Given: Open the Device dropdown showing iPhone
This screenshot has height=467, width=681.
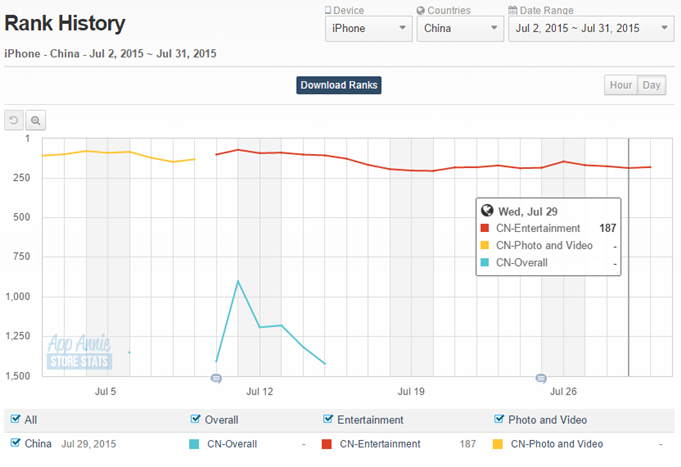Looking at the screenshot, I should point(367,28).
